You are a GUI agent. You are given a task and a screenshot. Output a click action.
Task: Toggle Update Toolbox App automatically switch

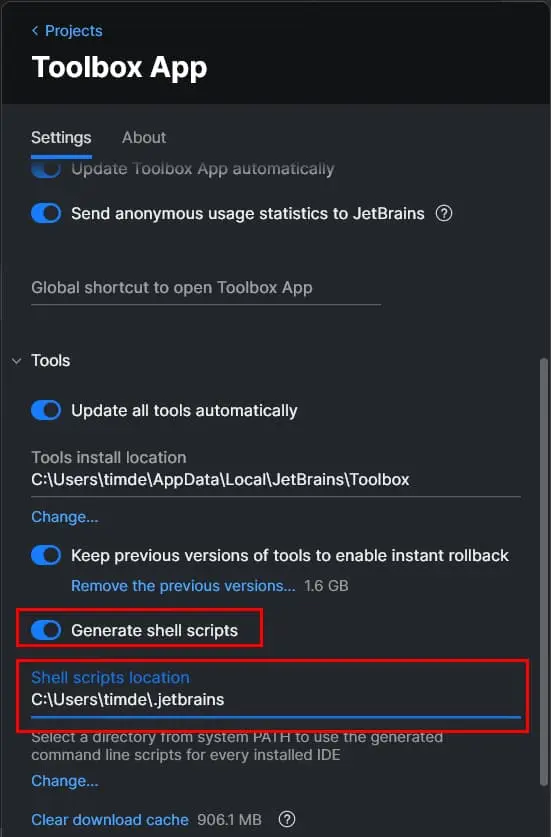(46, 169)
